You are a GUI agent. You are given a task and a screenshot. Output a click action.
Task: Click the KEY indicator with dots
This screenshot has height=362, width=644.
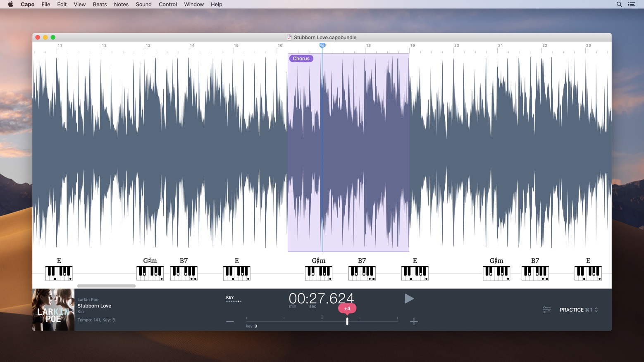point(234,299)
